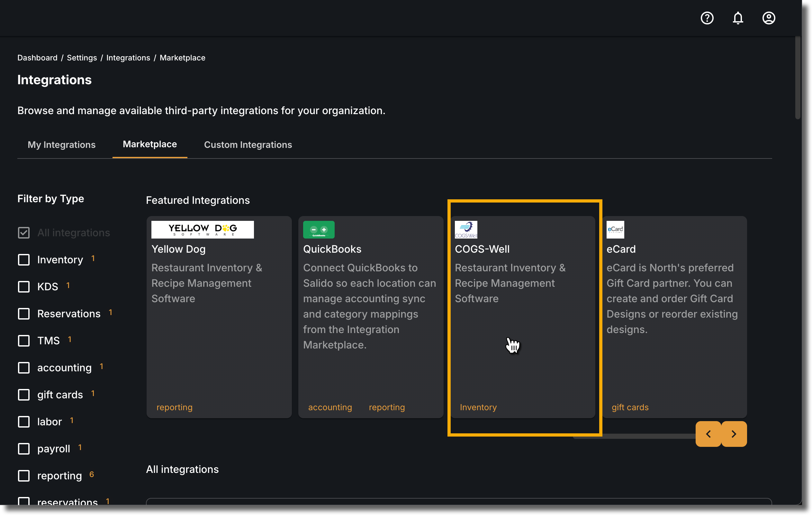Go to previous featured integrations
The width and height of the screenshot is (812, 515).
pos(708,434)
